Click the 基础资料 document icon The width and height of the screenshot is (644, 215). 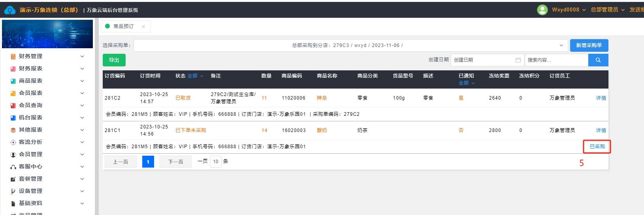[13, 204]
